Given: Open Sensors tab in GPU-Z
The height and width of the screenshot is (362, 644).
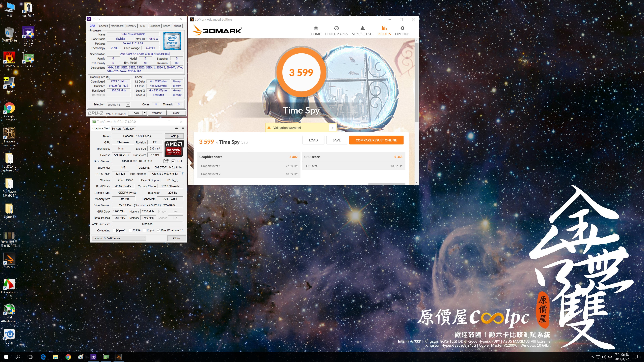Looking at the screenshot, I should [x=116, y=128].
